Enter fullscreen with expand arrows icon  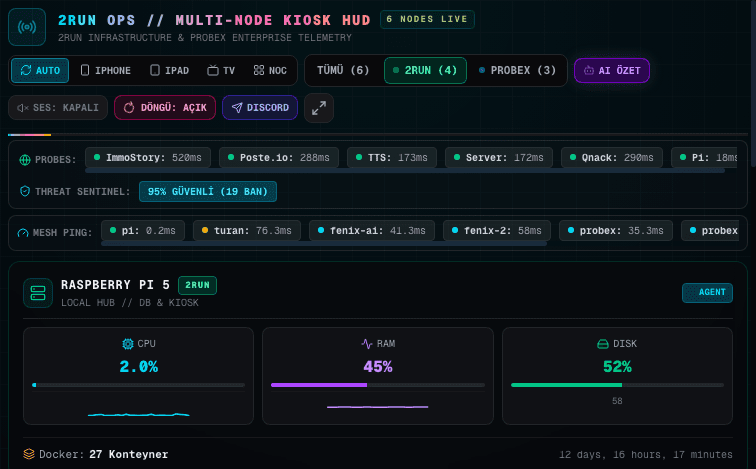[319, 108]
